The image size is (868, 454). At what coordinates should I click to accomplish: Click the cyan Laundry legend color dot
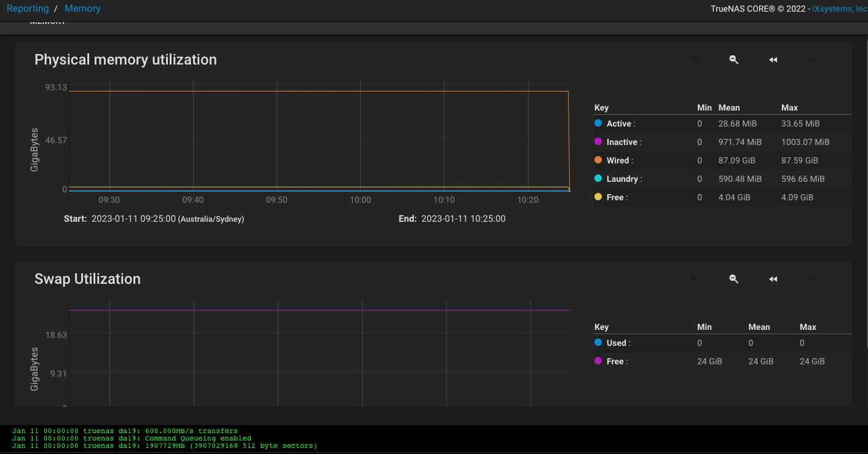tap(598, 178)
